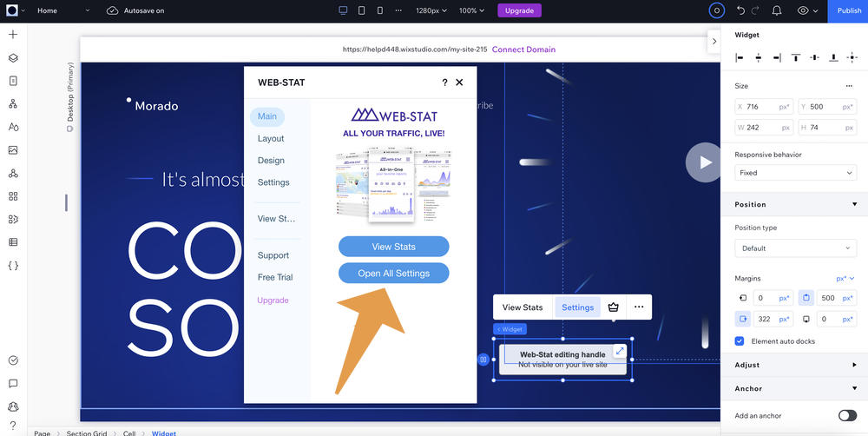Switch to tablet breakpoint icon
Image resolution: width=868 pixels, height=436 pixels.
(361, 10)
